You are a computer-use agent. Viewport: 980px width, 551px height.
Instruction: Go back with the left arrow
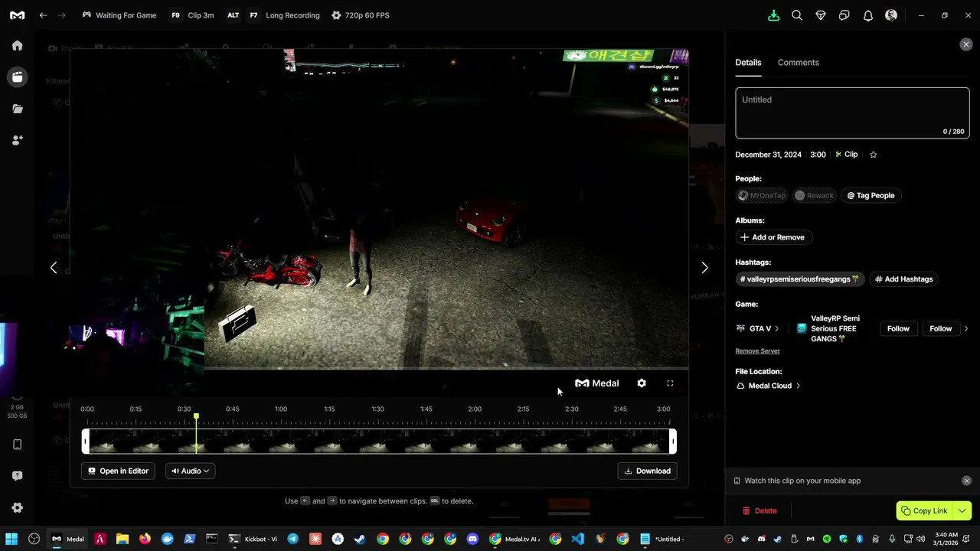click(43, 15)
